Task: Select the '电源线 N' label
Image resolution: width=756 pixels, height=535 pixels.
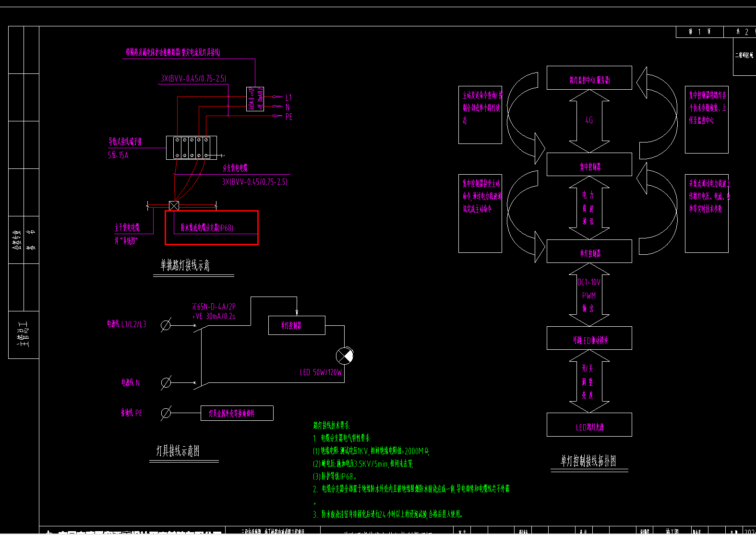Action: point(131,382)
